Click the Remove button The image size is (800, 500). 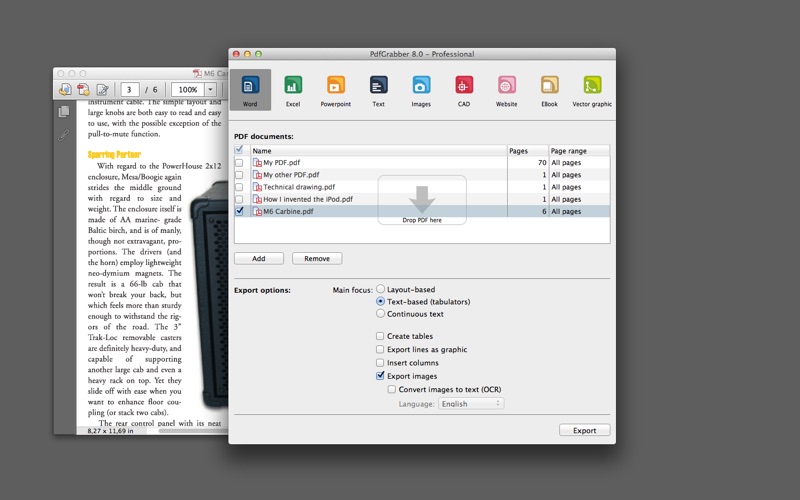317,259
